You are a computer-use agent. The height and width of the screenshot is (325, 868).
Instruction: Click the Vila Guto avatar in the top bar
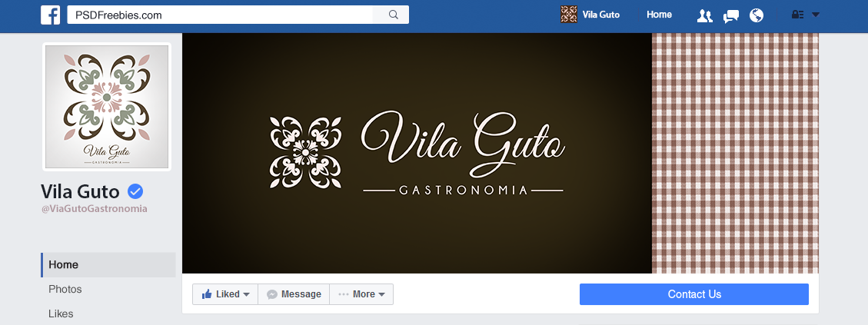pyautogui.click(x=568, y=15)
